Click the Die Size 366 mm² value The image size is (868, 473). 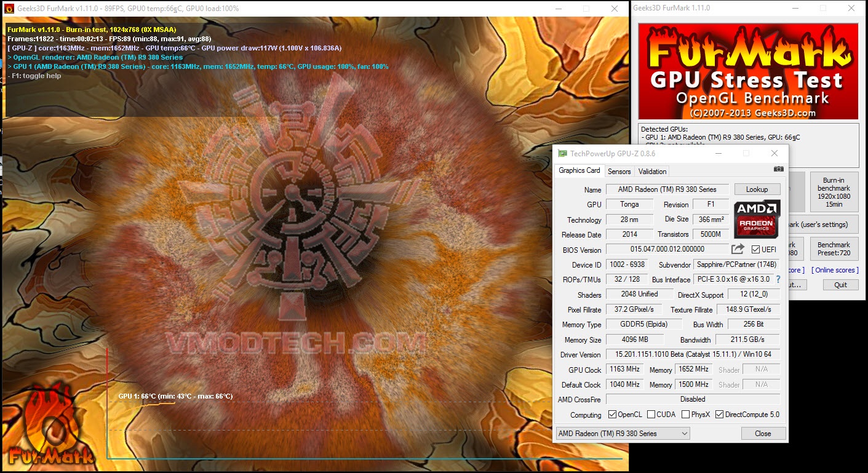pos(711,219)
